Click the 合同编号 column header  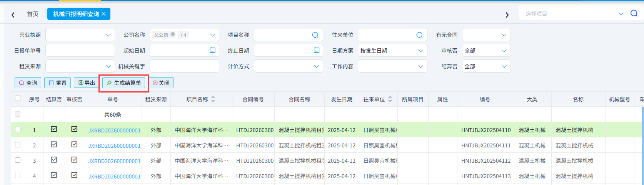[253, 99]
